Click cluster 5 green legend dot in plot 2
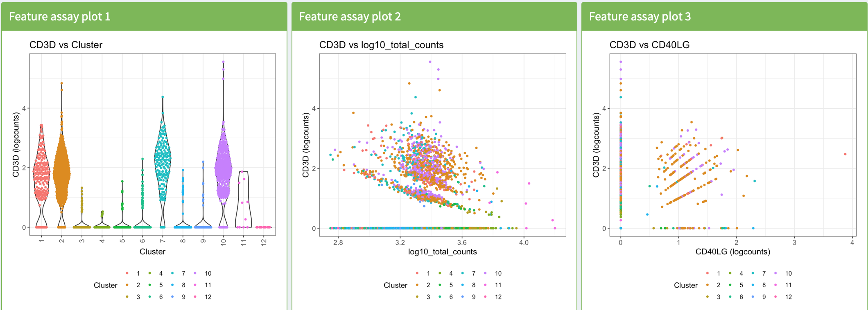The image size is (868, 310). pos(440,285)
